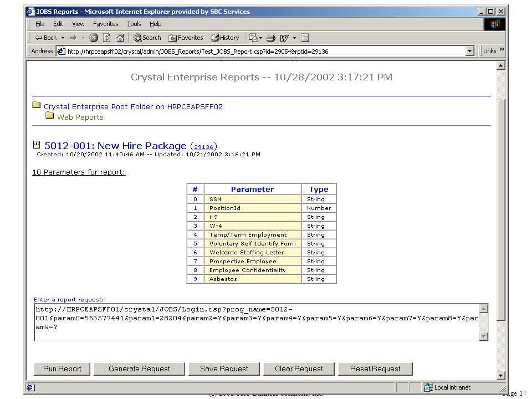Open 5012-001: New Hire Package link

tap(115, 146)
